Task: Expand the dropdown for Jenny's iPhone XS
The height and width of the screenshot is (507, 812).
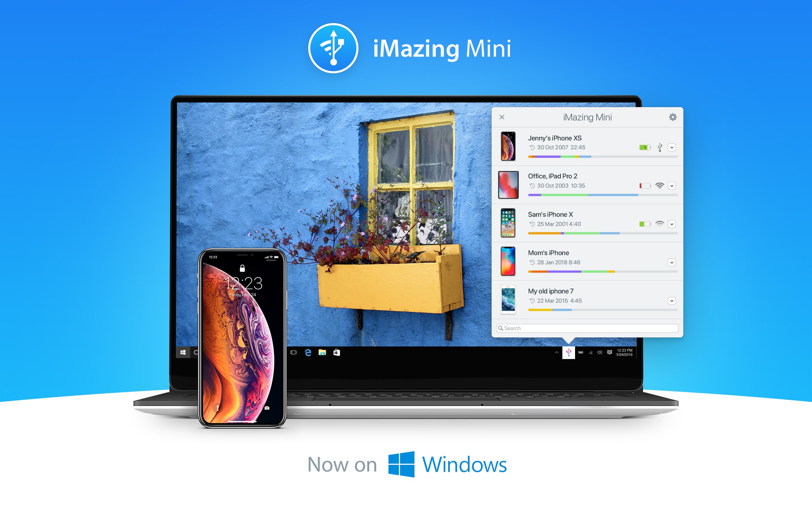Action: point(674,146)
